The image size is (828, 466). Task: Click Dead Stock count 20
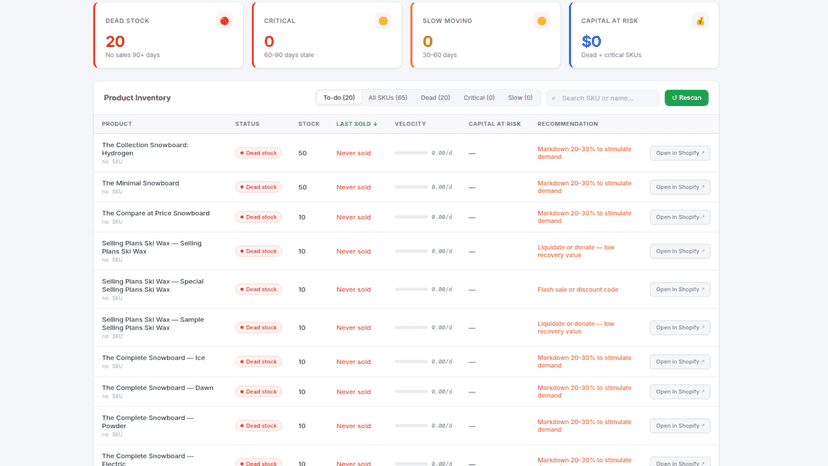tap(115, 41)
